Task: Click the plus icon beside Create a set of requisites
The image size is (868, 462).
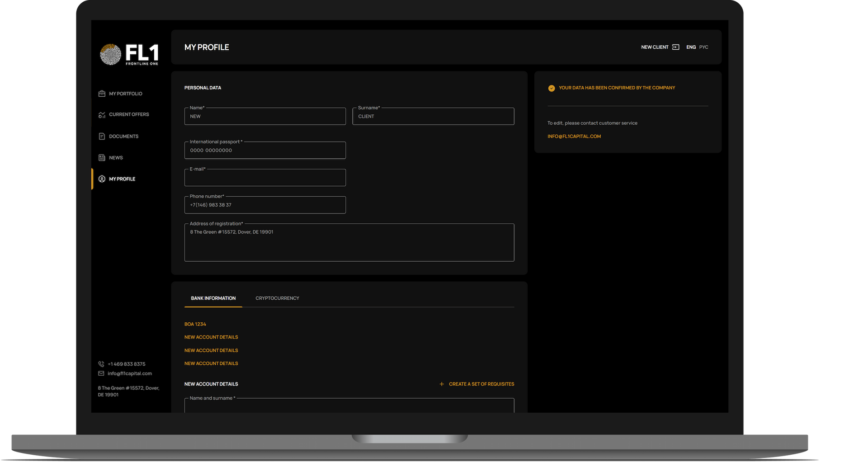Action: click(x=442, y=384)
